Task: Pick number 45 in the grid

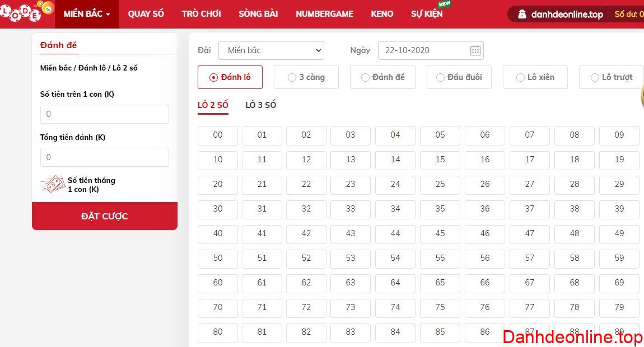Action: tap(440, 233)
